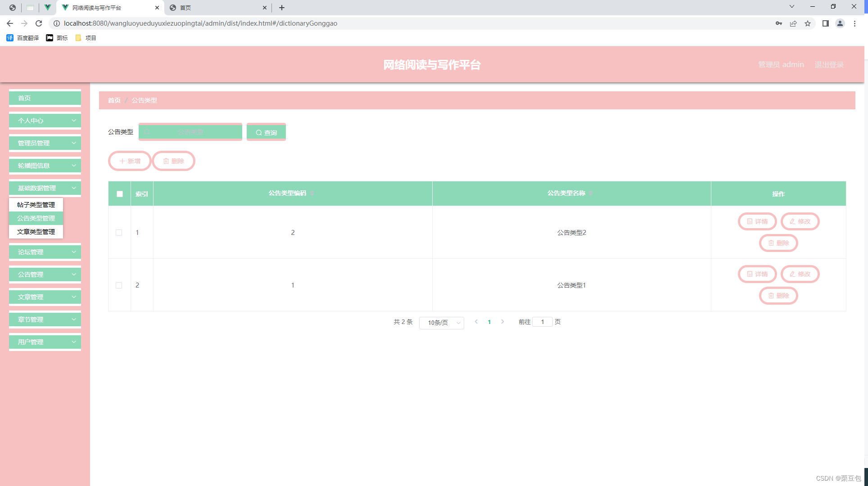868x486 pixels.
Task: Sort by 公告类型编码 column arrows
Action: 312,193
